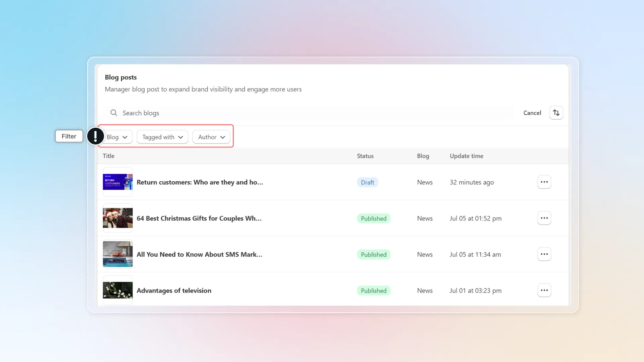Open more actions for SMS Marketing post
The width and height of the screenshot is (644, 362).
click(x=544, y=254)
